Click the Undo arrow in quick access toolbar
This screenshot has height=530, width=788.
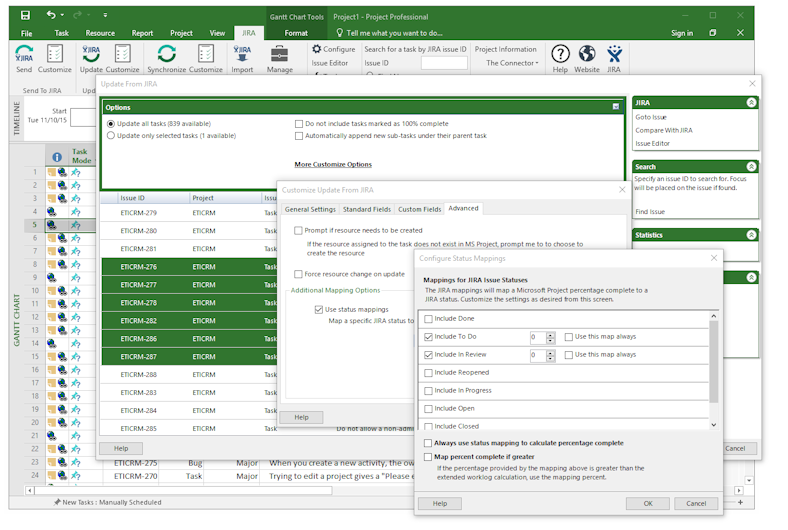point(51,15)
